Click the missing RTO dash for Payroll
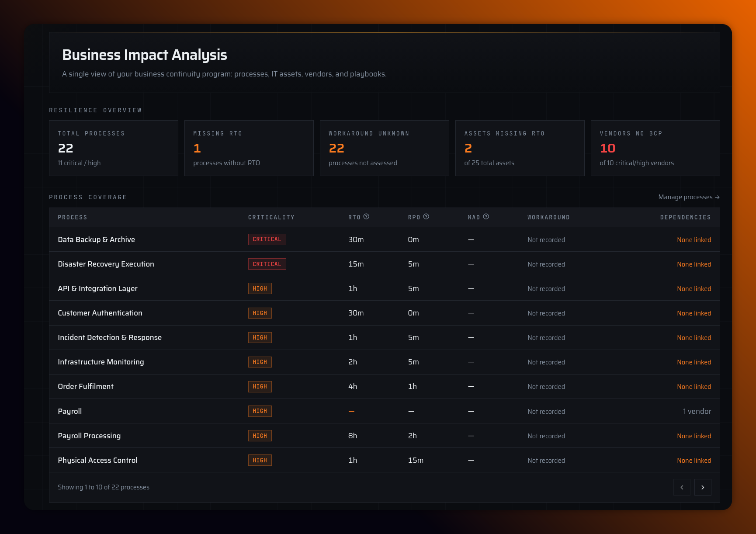 351,411
